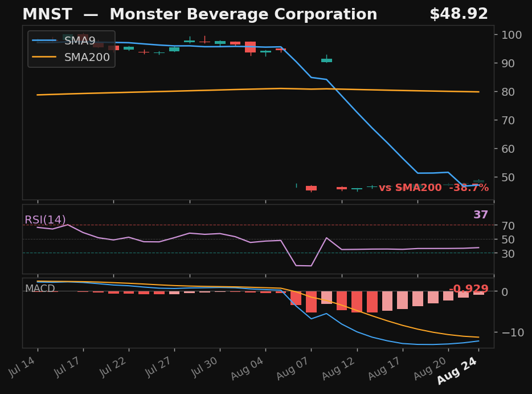Click the 90 price axis label
This screenshot has height=394, width=532.
coord(508,63)
